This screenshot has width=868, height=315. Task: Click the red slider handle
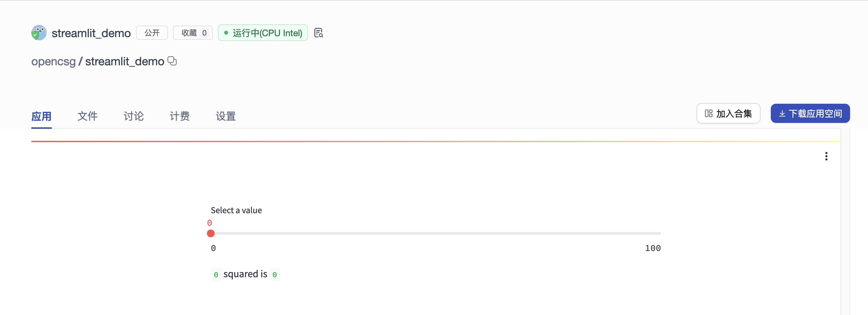(x=211, y=233)
